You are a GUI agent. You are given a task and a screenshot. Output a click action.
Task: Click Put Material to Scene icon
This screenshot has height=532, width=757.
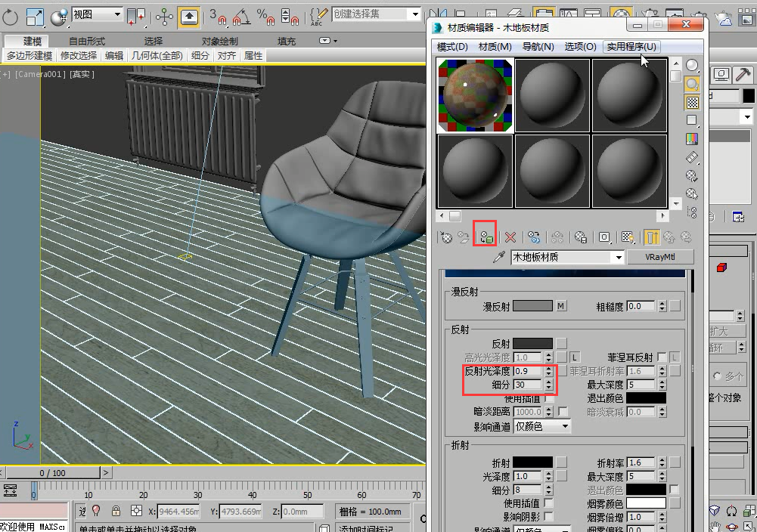(464, 237)
